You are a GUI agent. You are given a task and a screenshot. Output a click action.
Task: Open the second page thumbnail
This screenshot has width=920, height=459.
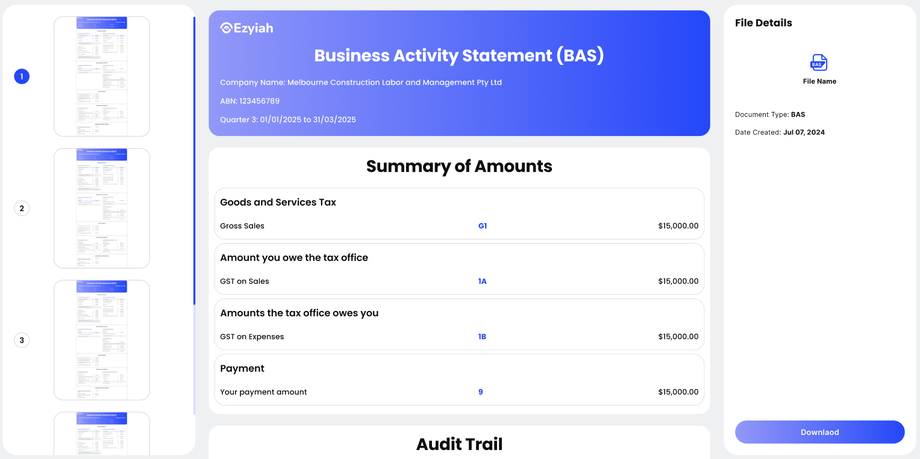(102, 208)
